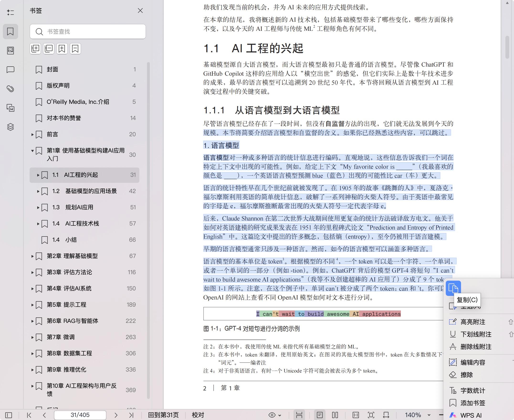Click the document vertical scrollbar thumb

(x=507, y=47)
